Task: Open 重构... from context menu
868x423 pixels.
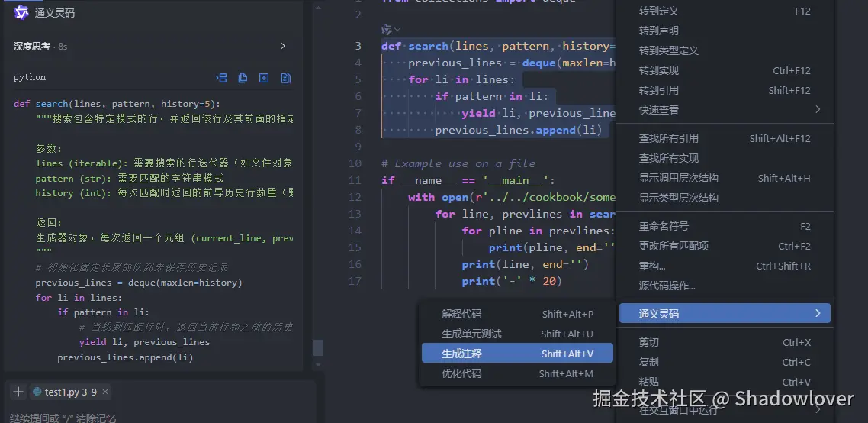Action: [x=724, y=266]
